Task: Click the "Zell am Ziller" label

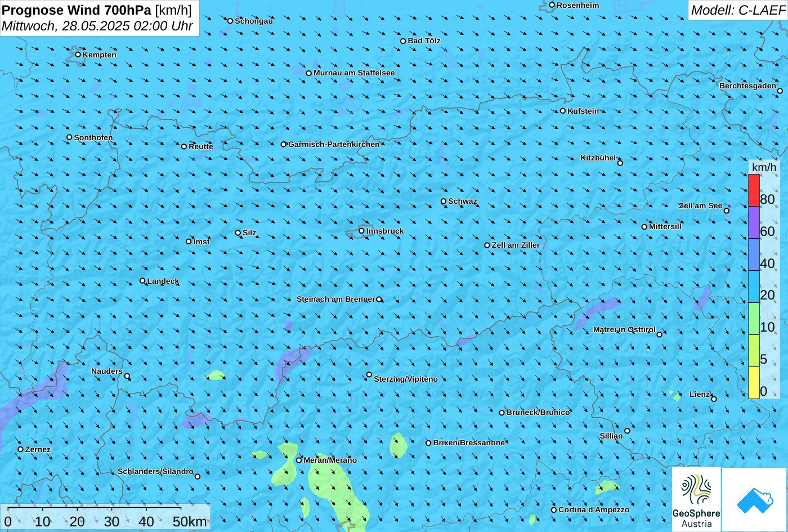Action: (516, 245)
